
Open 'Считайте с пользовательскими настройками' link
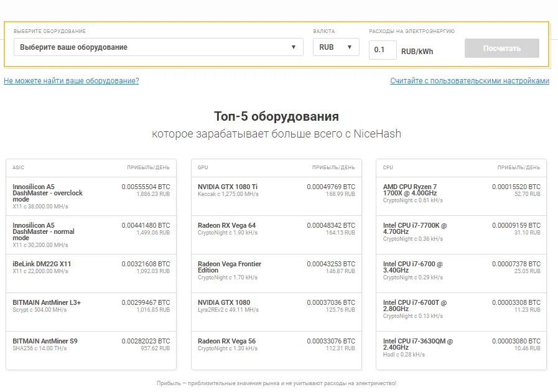470,81
